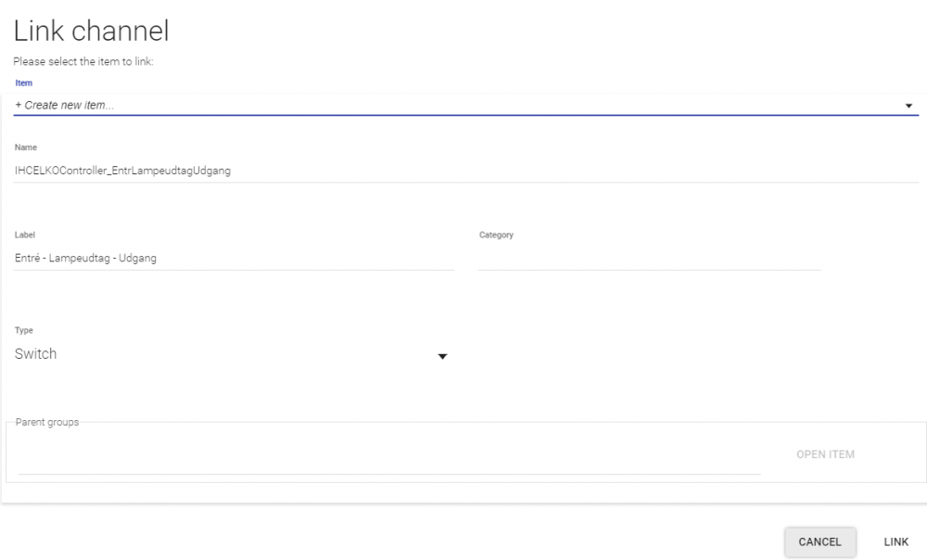Click the IHCELKOController_EntrLampeudtagUdgang name text
Screen dimensions: 927x560
pyautogui.click(x=122, y=171)
